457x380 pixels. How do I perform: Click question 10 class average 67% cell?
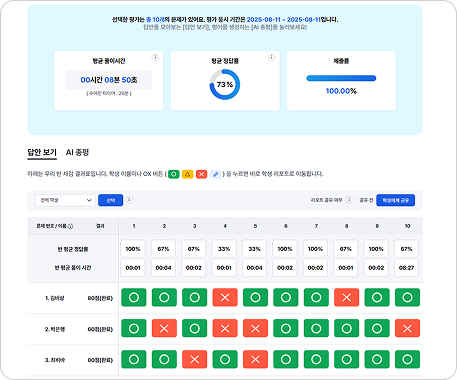tap(406, 249)
